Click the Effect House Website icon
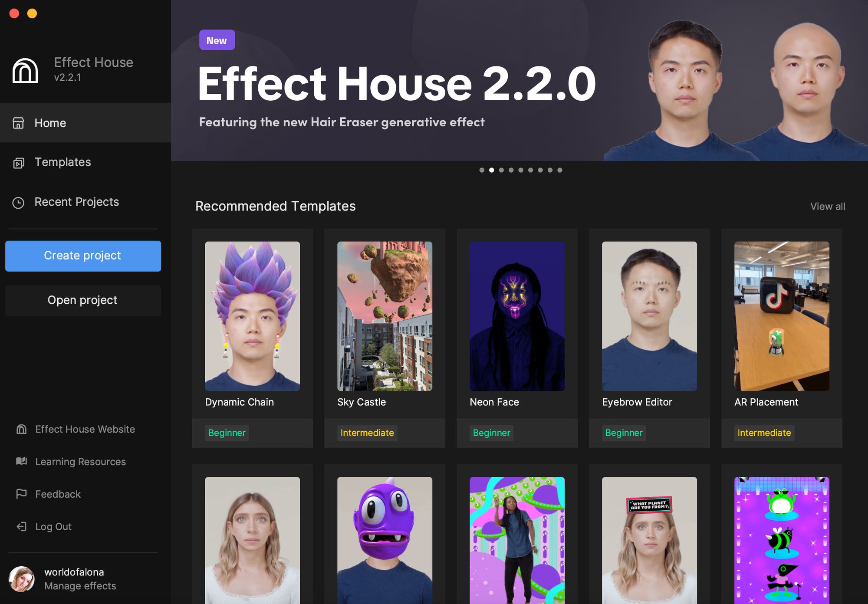This screenshot has height=604, width=868. tap(22, 429)
